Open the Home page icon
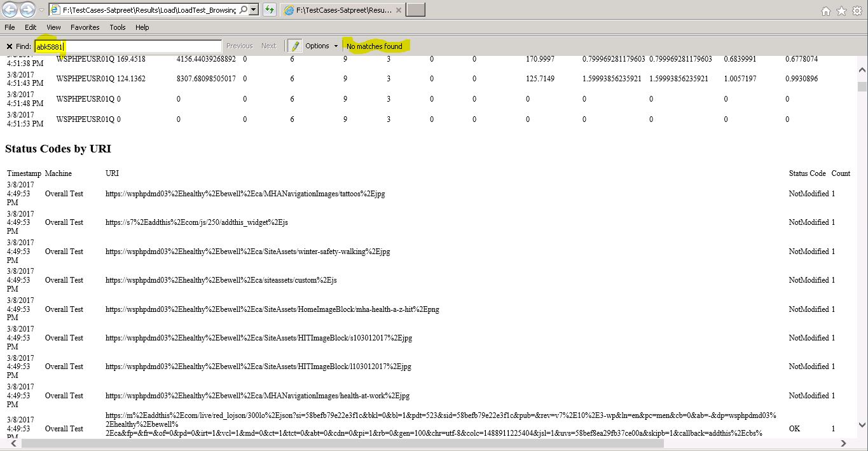This screenshot has height=451, width=868. coord(825,11)
